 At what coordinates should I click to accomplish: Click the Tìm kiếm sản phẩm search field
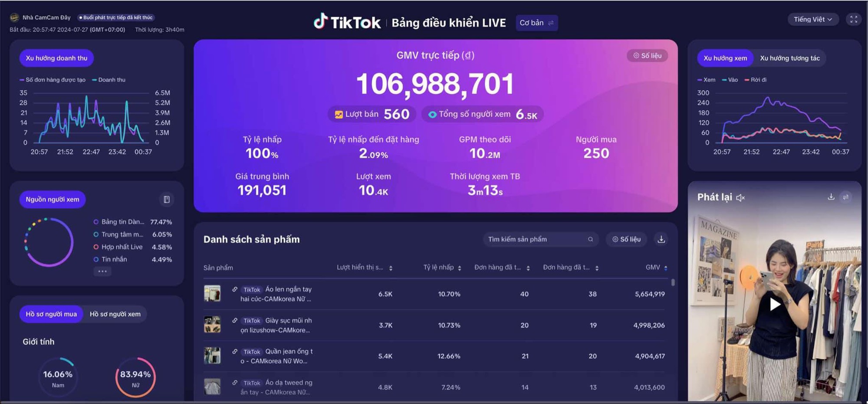(x=541, y=239)
